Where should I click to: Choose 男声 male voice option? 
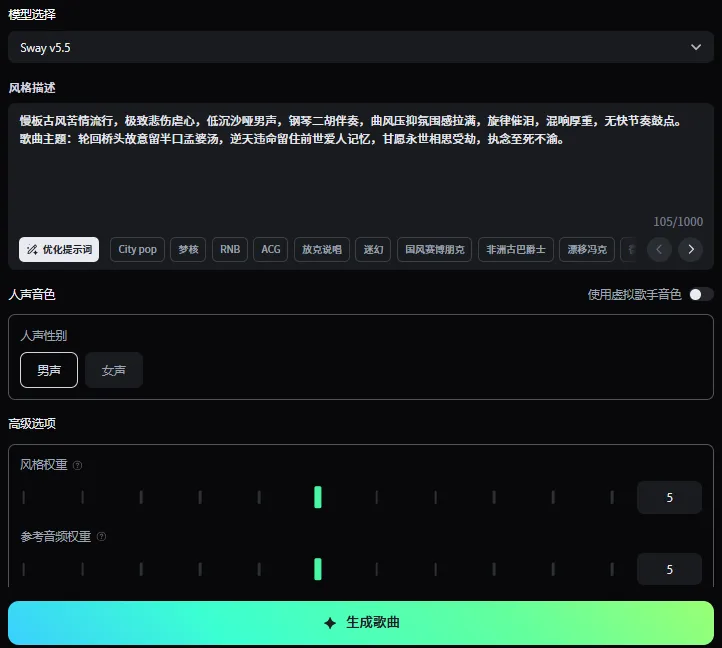click(x=49, y=370)
